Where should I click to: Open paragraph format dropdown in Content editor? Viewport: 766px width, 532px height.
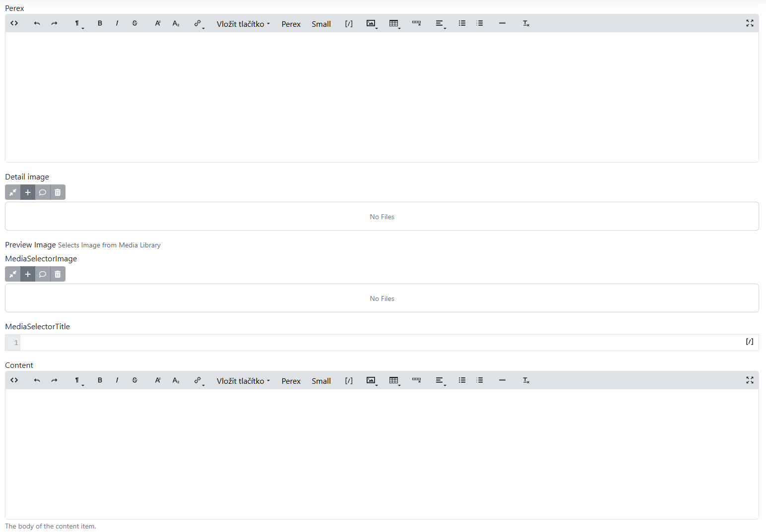[78, 380]
